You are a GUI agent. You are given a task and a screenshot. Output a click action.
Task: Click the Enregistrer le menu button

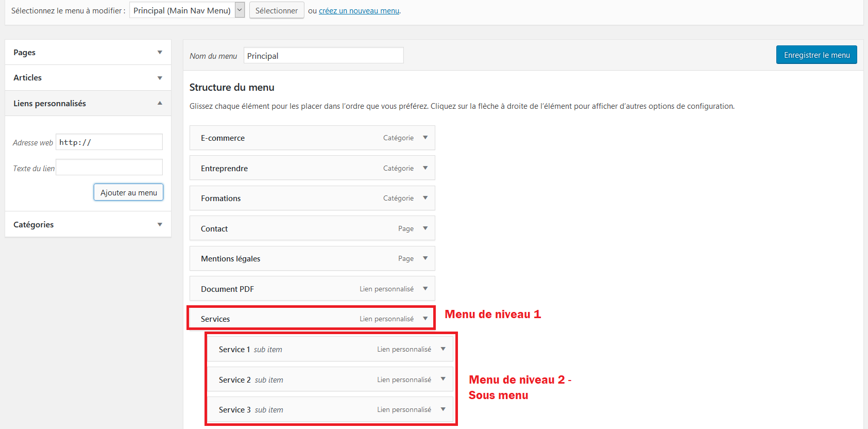pos(816,55)
